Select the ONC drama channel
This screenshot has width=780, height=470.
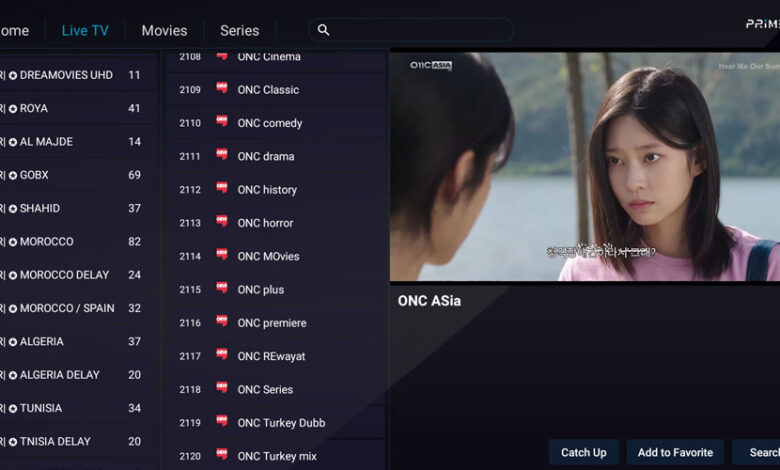[276, 156]
